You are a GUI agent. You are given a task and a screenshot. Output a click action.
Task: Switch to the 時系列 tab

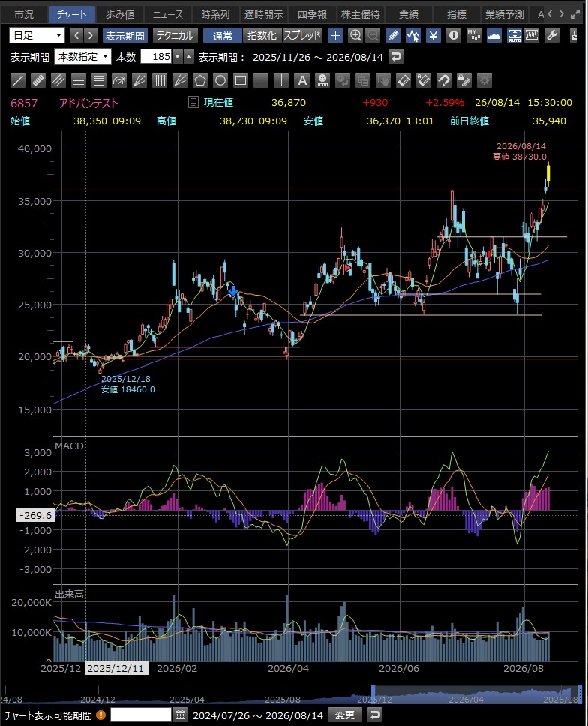pos(216,14)
